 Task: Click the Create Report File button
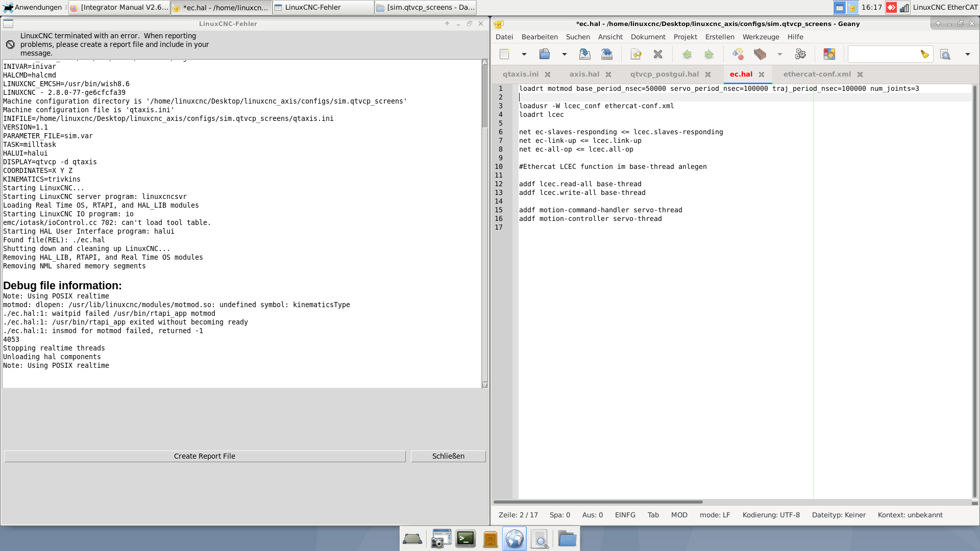click(x=205, y=456)
